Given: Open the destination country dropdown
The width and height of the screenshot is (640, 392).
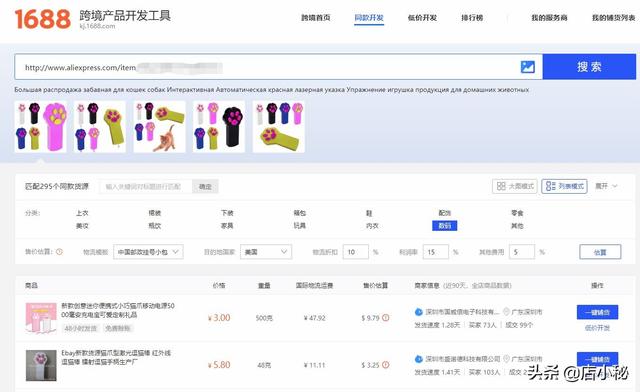Looking at the screenshot, I should point(266,252).
